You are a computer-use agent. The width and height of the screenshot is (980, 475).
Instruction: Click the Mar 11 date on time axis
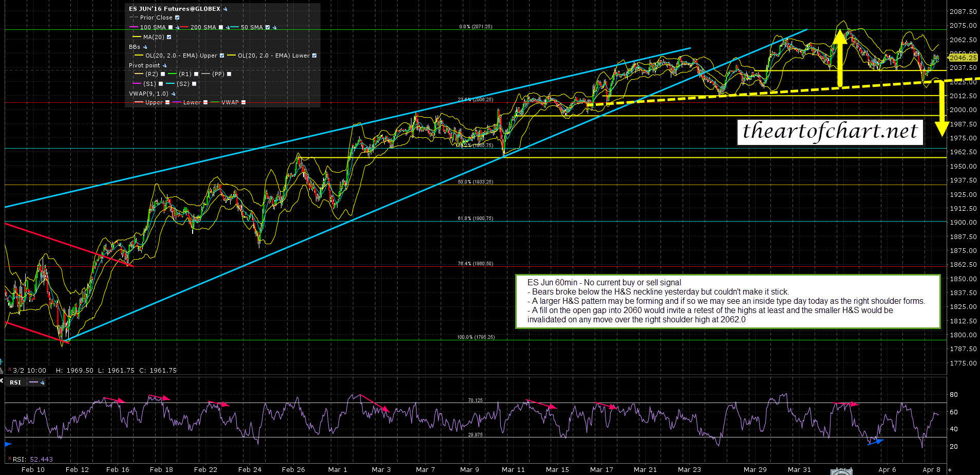(x=513, y=469)
